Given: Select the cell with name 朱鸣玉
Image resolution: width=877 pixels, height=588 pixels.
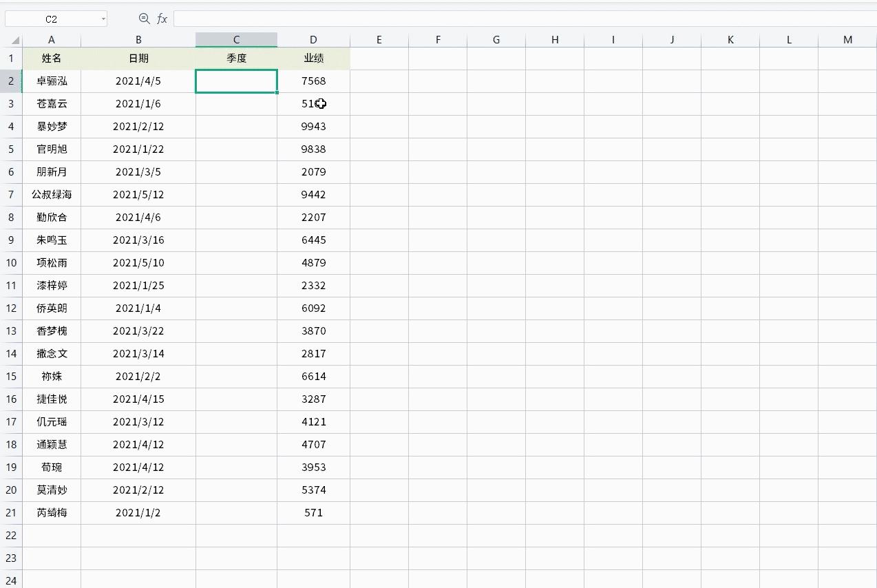Looking at the screenshot, I should (x=52, y=240).
